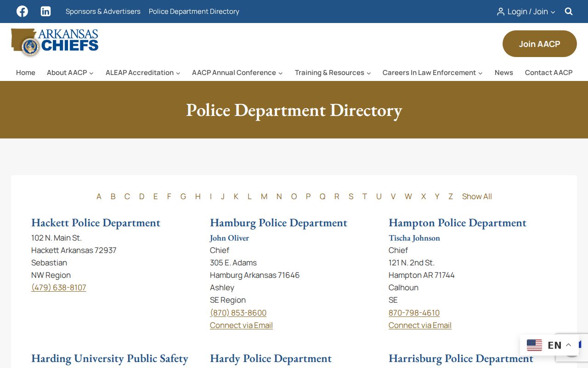Viewport: 588px width, 368px height.
Task: Filter directory by letter H
Action: point(198,196)
